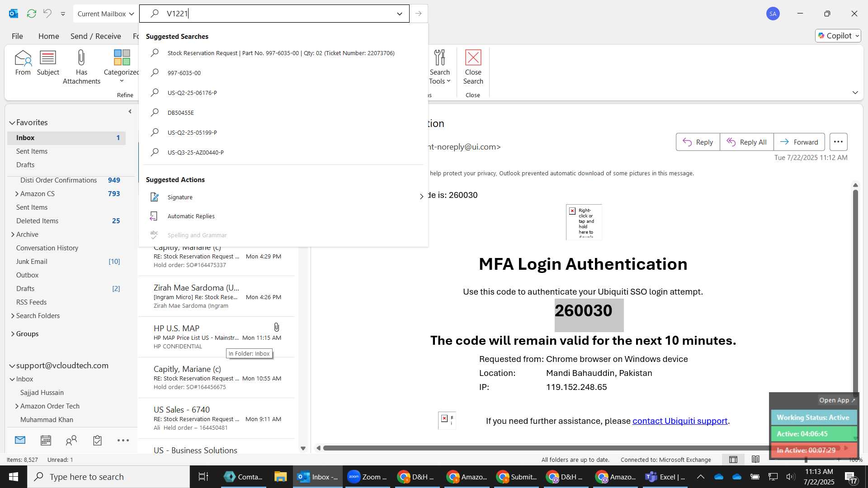Open the Current Mailbox scope dropdown
Viewport: 868px width, 488px height.
click(x=106, y=14)
